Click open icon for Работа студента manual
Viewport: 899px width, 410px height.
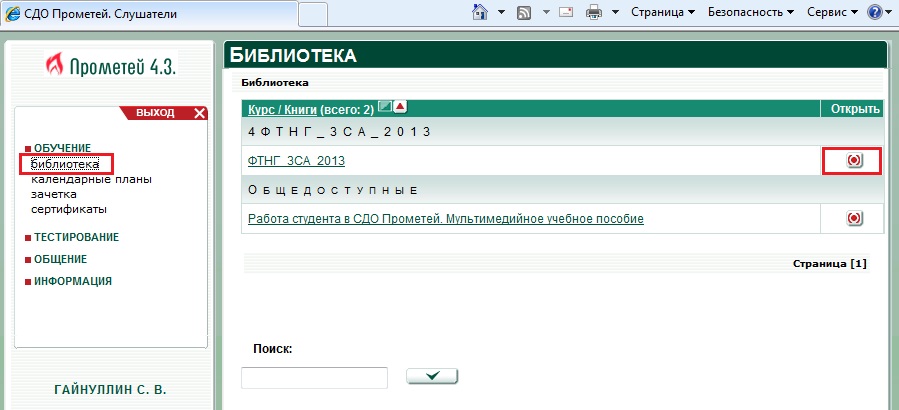(853, 218)
